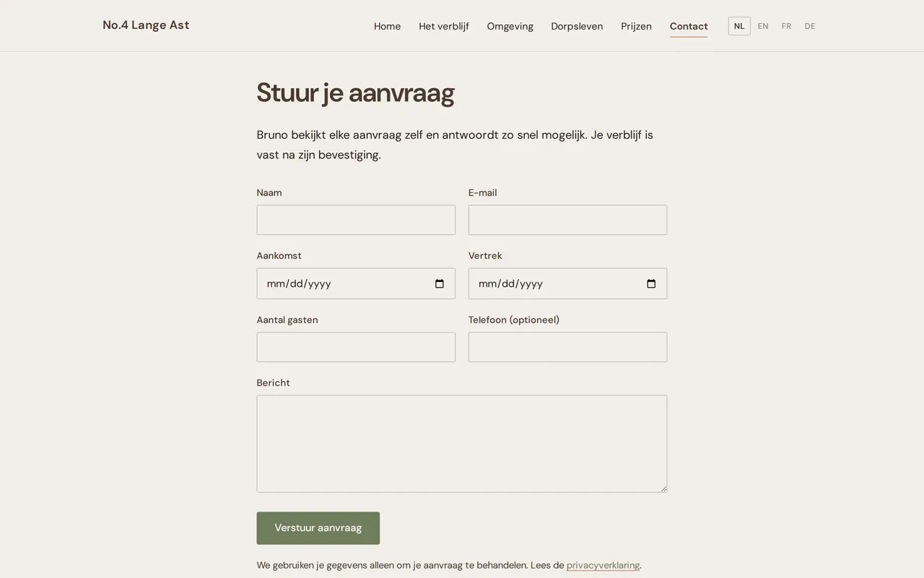Click the No.4 Lange Ast logo

click(146, 25)
